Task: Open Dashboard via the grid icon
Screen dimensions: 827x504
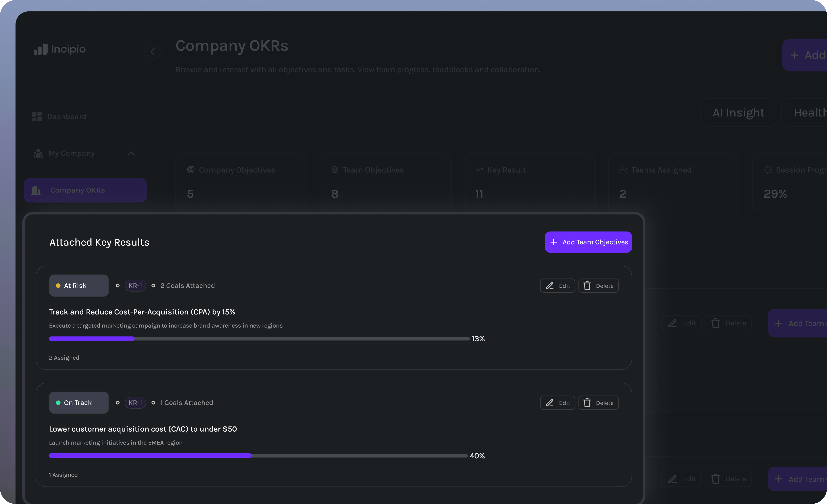Action: pyautogui.click(x=37, y=117)
